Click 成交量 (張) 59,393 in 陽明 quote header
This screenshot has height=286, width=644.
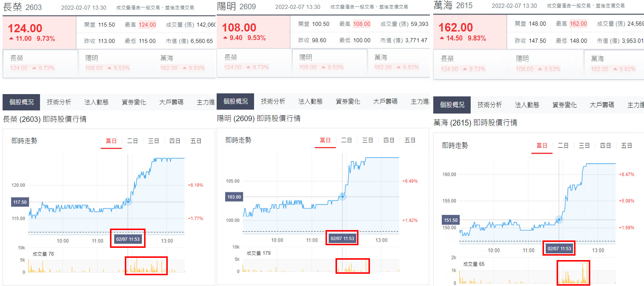(x=404, y=24)
